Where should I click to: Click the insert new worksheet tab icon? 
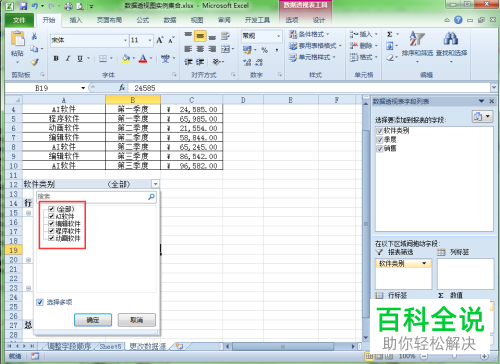click(180, 346)
